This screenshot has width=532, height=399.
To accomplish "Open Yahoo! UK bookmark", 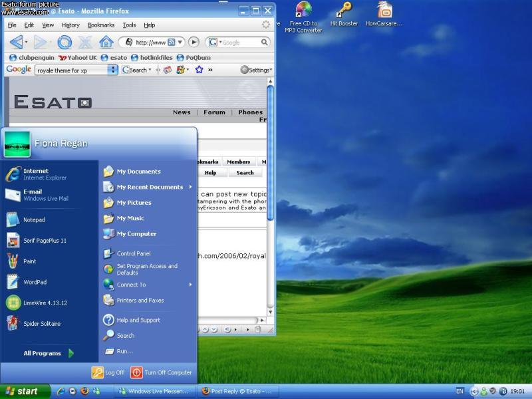I will pos(77,58).
